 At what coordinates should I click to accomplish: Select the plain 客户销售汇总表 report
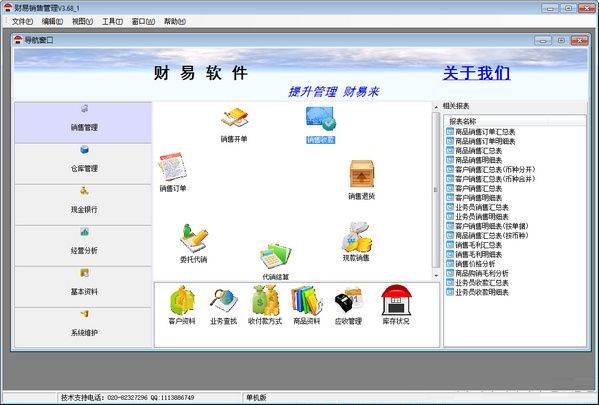(x=474, y=188)
